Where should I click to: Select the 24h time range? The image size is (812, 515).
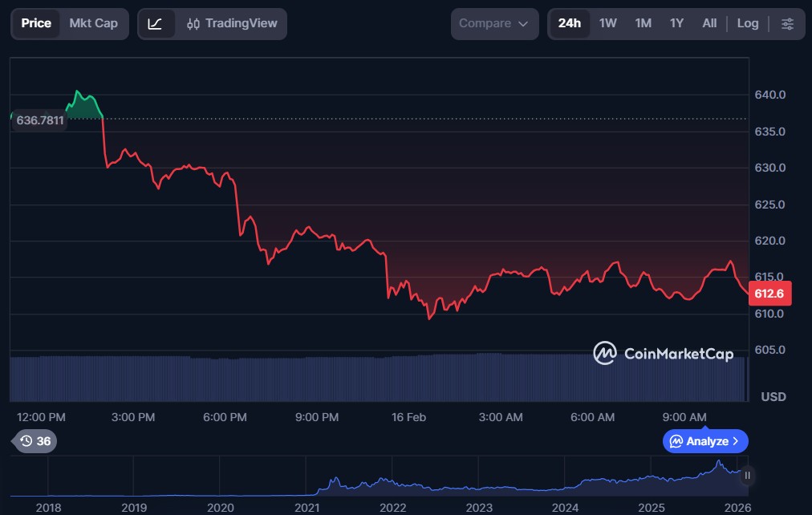(569, 24)
